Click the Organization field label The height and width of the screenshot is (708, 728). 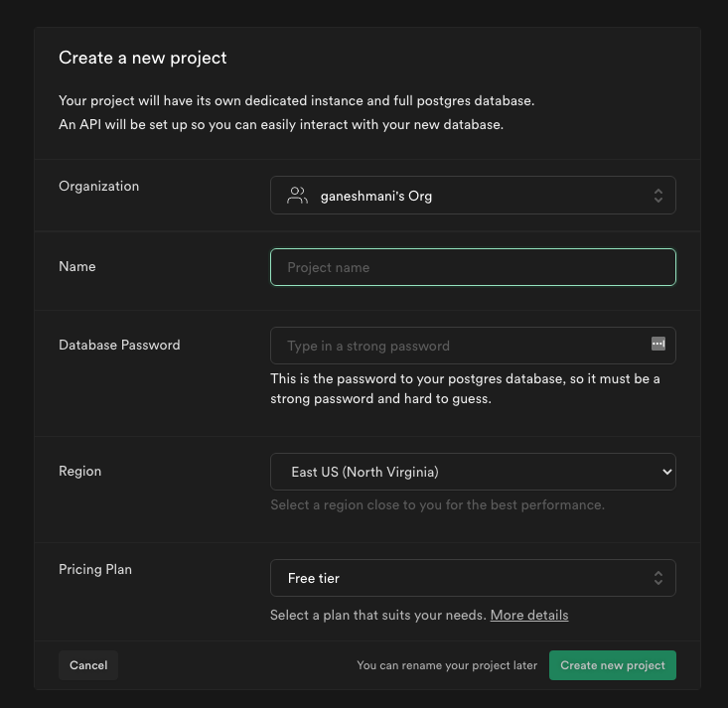[99, 187]
